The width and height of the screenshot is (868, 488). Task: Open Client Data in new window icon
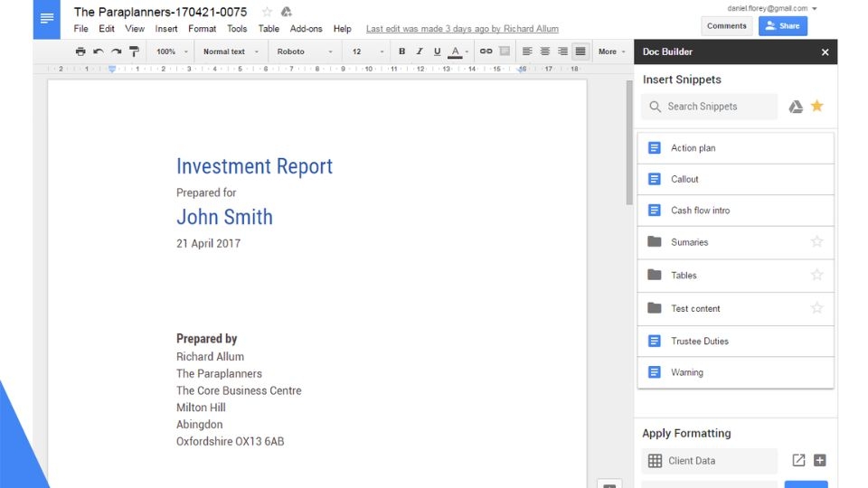coord(798,461)
